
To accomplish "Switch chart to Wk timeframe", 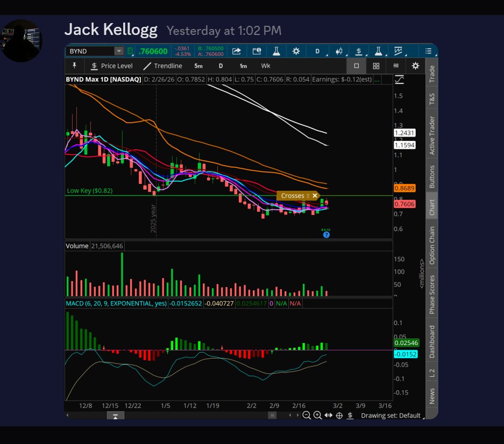I will (x=266, y=66).
